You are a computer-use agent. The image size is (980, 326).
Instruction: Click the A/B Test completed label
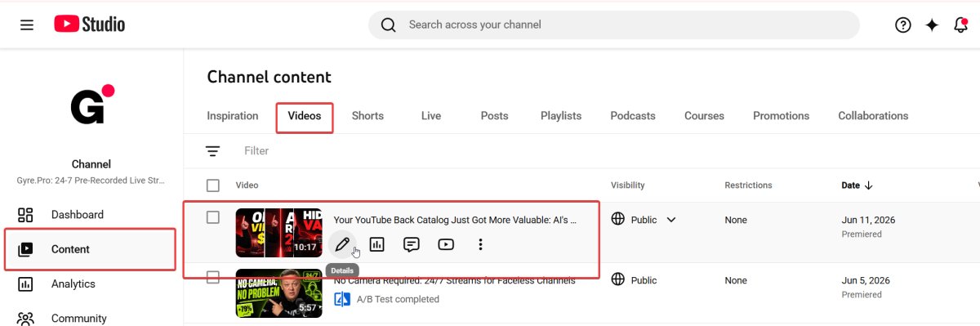pyautogui.click(x=398, y=299)
